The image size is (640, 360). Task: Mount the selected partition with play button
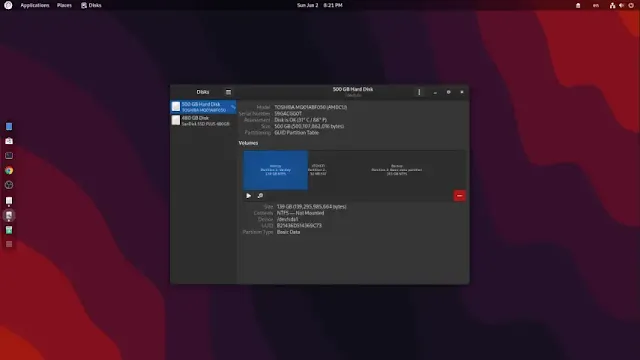pos(249,196)
